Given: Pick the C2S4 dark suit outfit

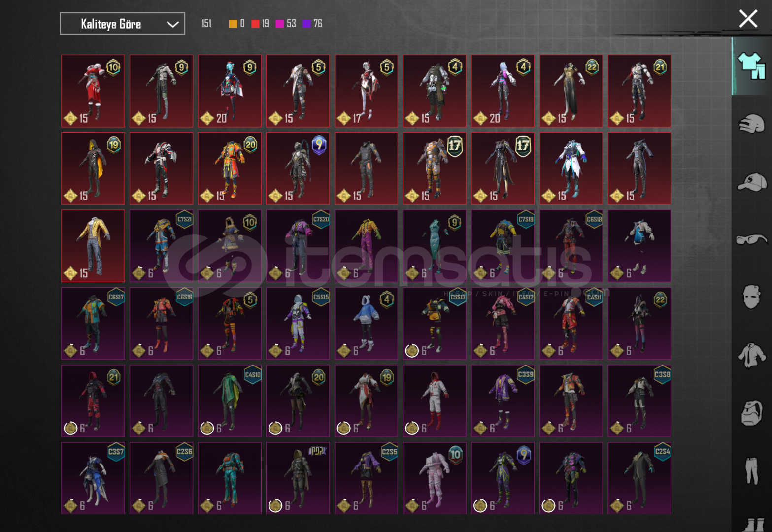Looking at the screenshot, I should pos(639,478).
